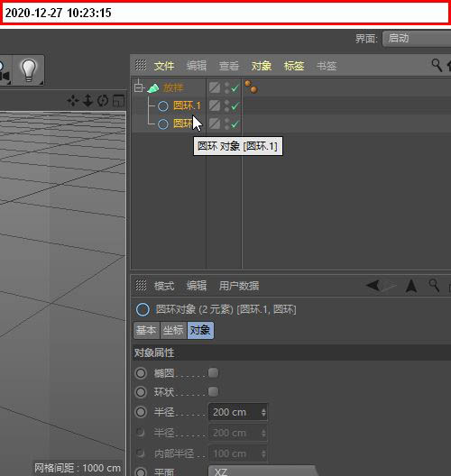
Task: Toggle the green enable checkmark for 圆环.1
Action: (235, 106)
